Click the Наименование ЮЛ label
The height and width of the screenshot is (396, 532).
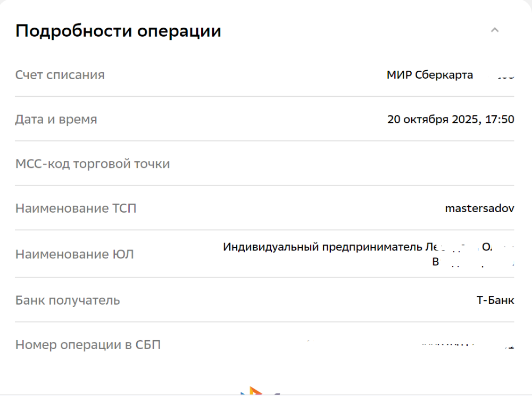pos(74,255)
